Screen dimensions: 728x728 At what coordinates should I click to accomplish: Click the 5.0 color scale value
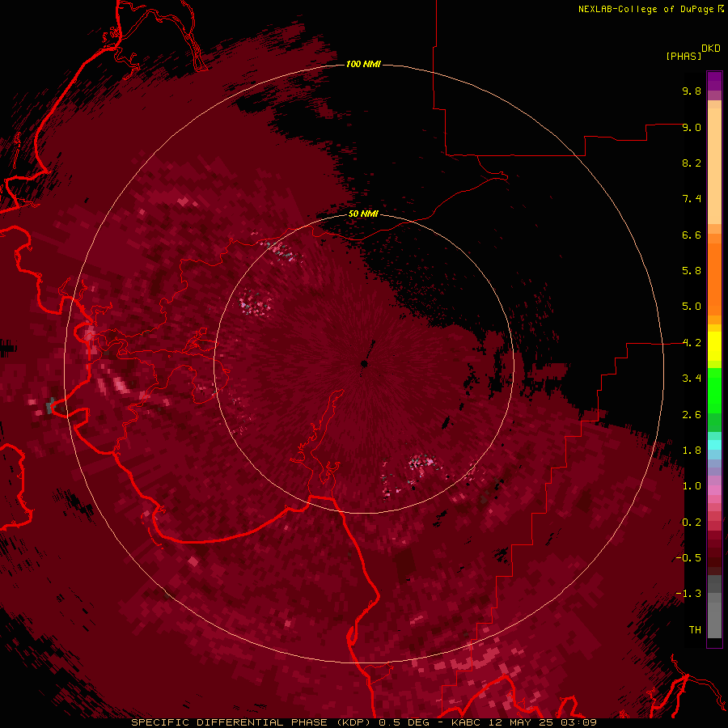[x=692, y=307]
